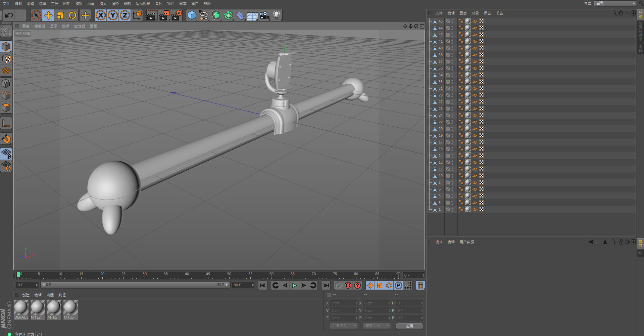Add a camera object from toolbar
This screenshot has height=336, width=644.
[x=264, y=15]
